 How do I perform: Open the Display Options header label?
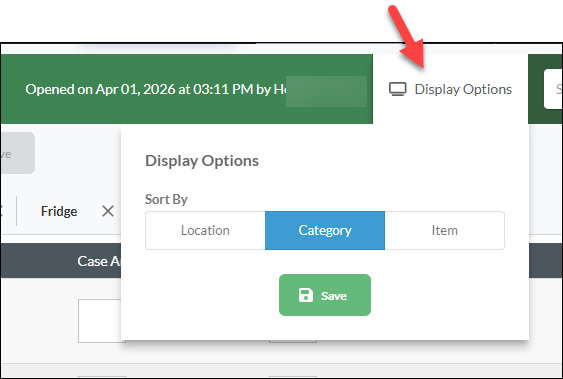[463, 89]
